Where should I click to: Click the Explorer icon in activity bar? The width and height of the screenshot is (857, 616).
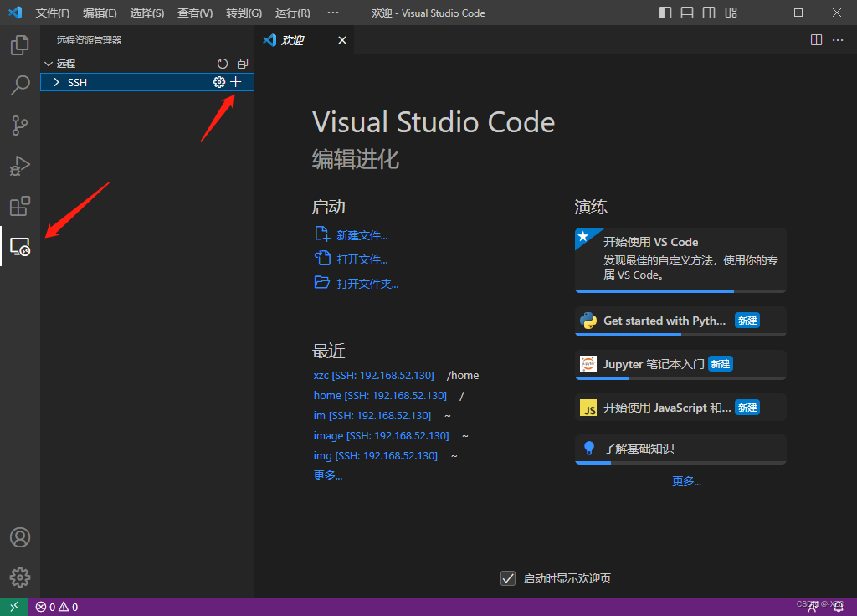(19, 45)
